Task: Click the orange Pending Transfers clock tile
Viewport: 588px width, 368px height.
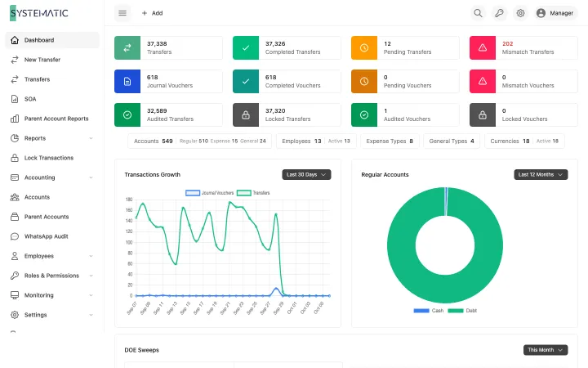Action: 364,47
